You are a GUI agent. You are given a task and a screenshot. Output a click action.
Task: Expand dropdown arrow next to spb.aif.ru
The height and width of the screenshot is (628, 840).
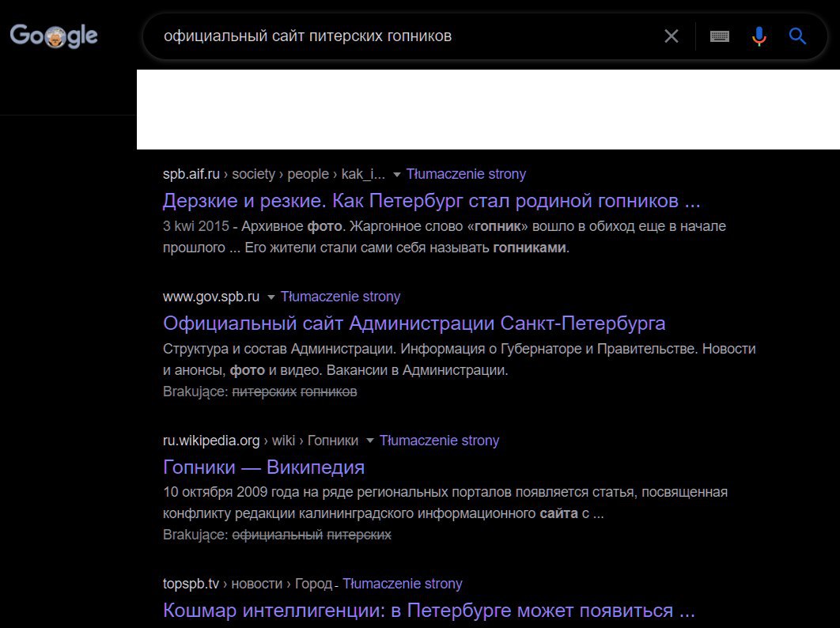point(396,175)
